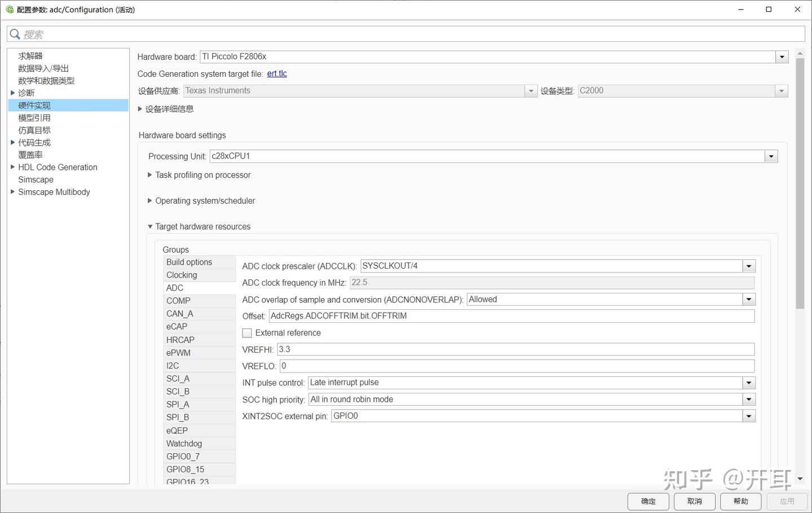
Task: Click the search magnifier icon
Action: point(15,34)
